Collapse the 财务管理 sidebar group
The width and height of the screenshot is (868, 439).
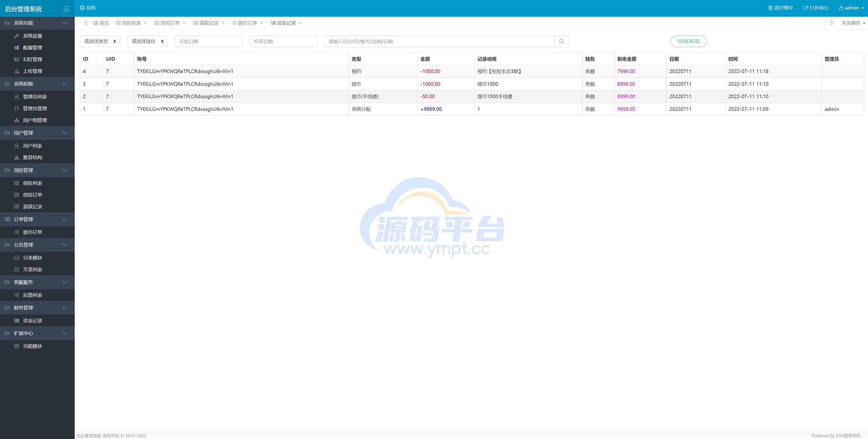[x=37, y=308]
